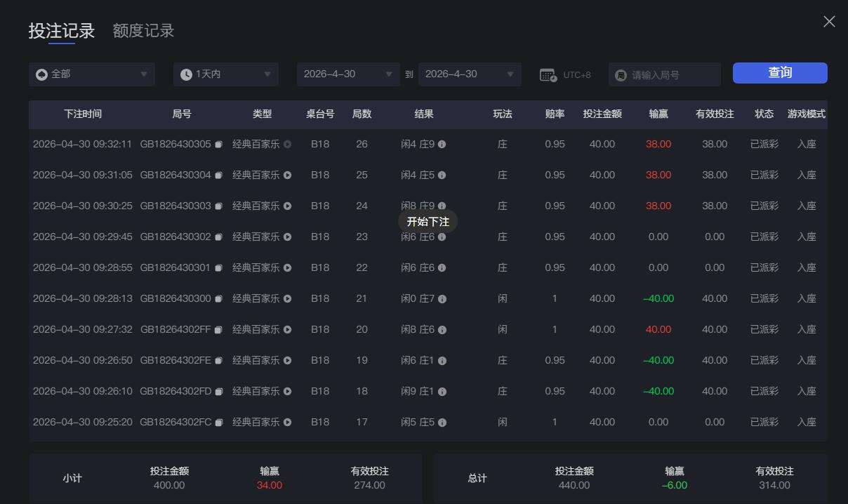The image size is (848, 504).
Task: Play video replay for round 21
Action: [x=287, y=299]
